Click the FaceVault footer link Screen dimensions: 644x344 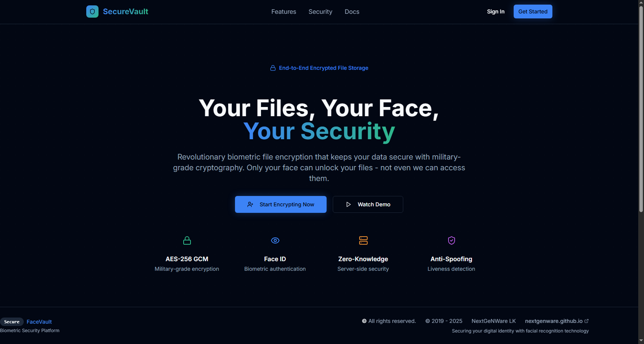coord(39,322)
